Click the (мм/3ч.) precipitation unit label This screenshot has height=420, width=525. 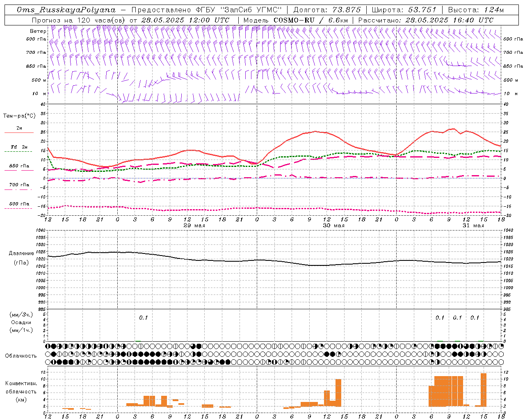[21, 315]
